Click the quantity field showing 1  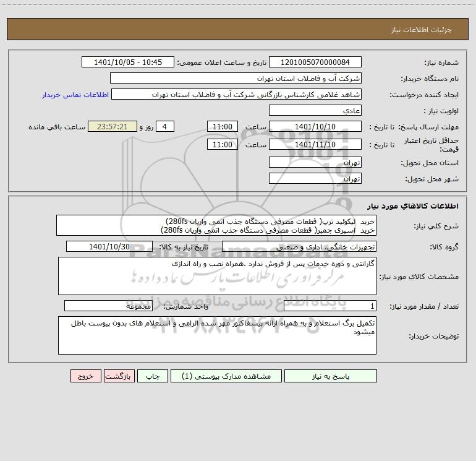pos(330,306)
